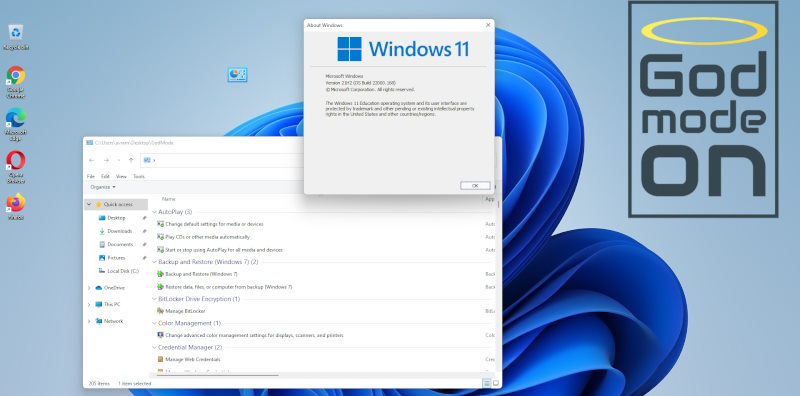The image size is (800, 396).
Task: Open the Firefox desktop shortcut
Action: click(x=16, y=206)
